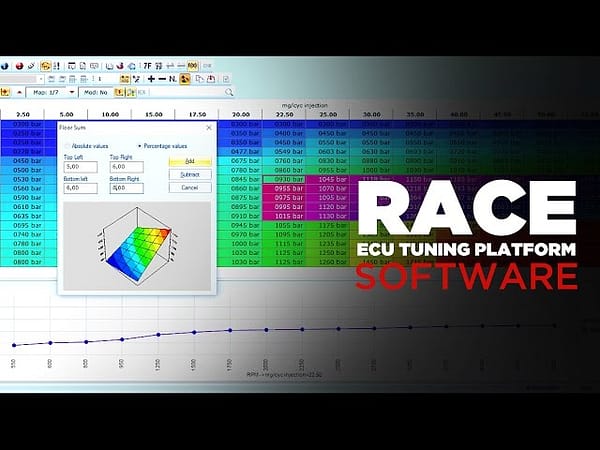
Task: Click the minus decrement toolbar icon
Action: (162, 79)
